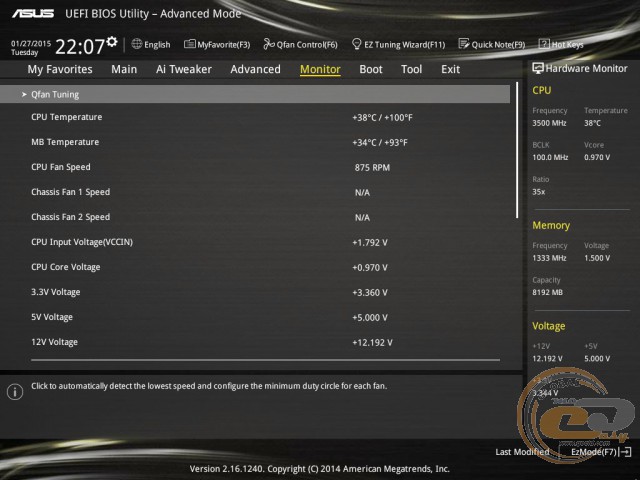Select the CPU Core Voltage label
This screenshot has width=640, height=480.
(x=66, y=267)
